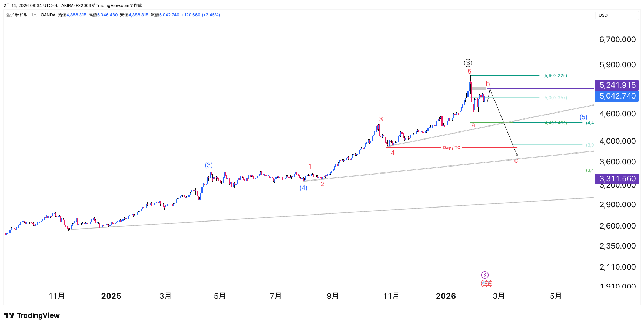Click the front US flag economic event icon

click(485, 284)
